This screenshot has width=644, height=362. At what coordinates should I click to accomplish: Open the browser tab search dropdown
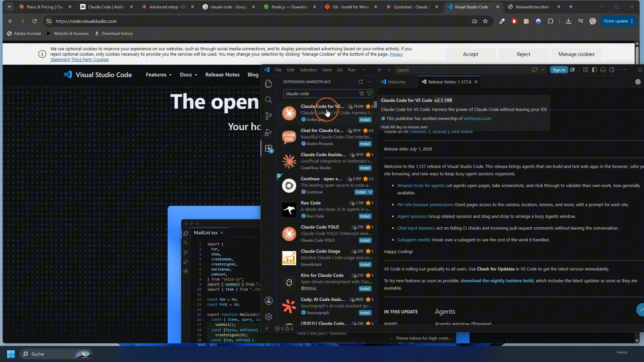[9, 7]
